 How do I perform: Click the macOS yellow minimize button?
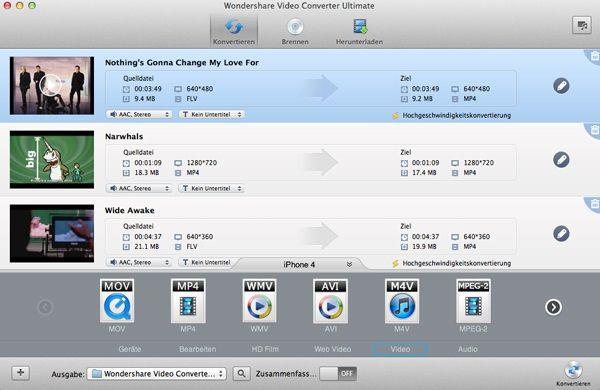point(20,5)
